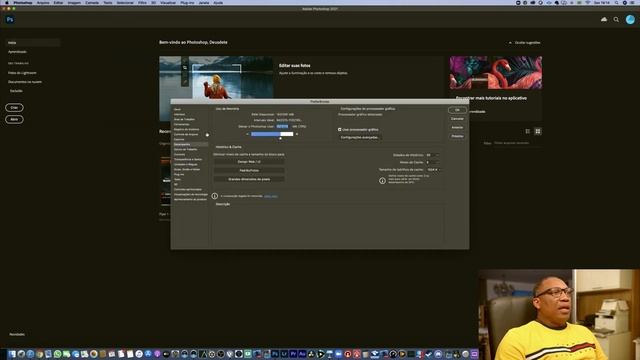Select Desempenho in Preferences sidebar
640x360 pixels.
click(190, 144)
